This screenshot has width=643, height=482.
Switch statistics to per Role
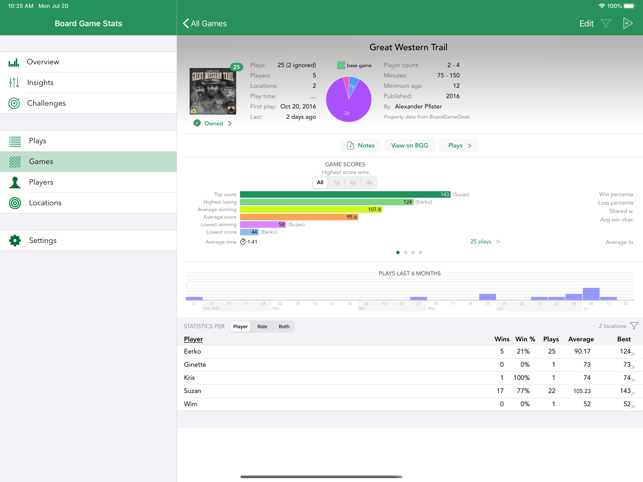[262, 327]
